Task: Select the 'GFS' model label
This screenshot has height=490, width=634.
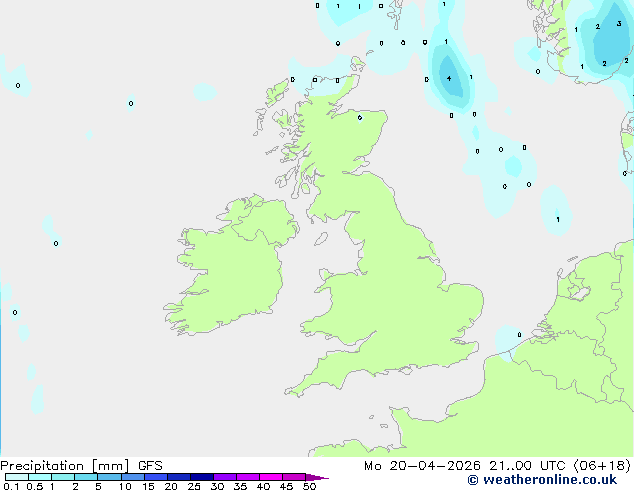Action: 150,466
